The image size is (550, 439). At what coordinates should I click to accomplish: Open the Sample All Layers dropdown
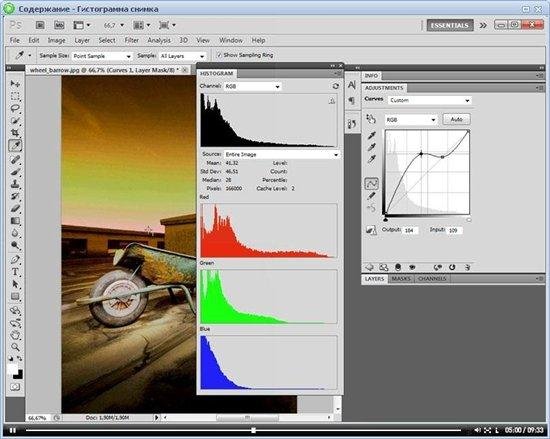[x=182, y=56]
